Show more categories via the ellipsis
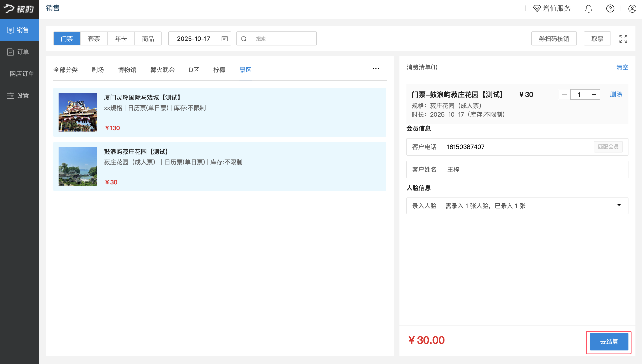Screen dimensions: 642x364 [376, 69]
